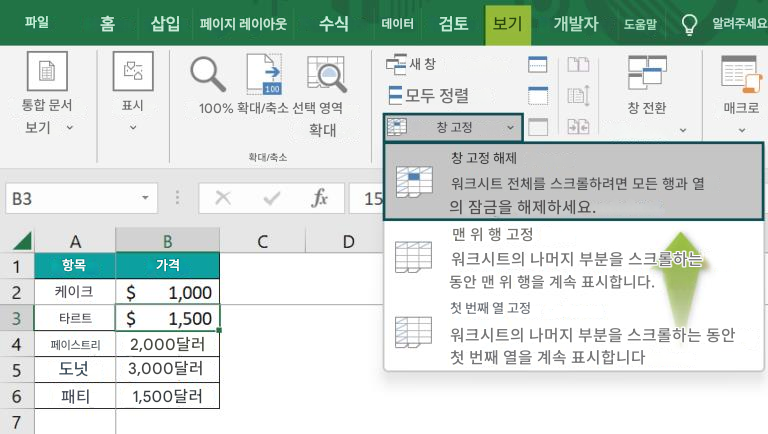Select the 보기 tab
This screenshot has height=434, width=768.
coord(507,24)
